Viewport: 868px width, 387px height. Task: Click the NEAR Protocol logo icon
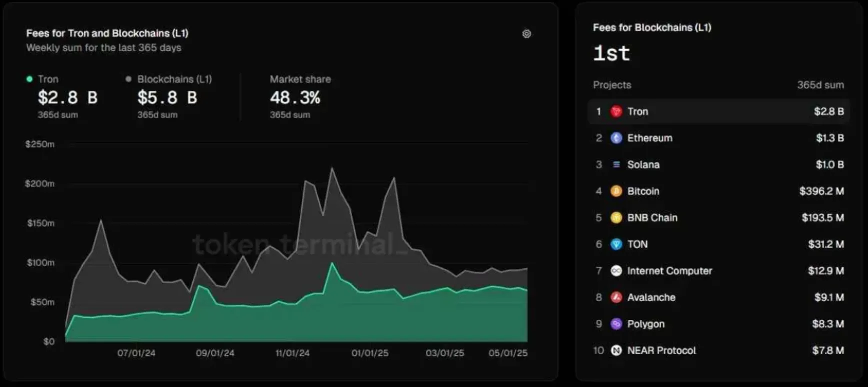pos(616,350)
